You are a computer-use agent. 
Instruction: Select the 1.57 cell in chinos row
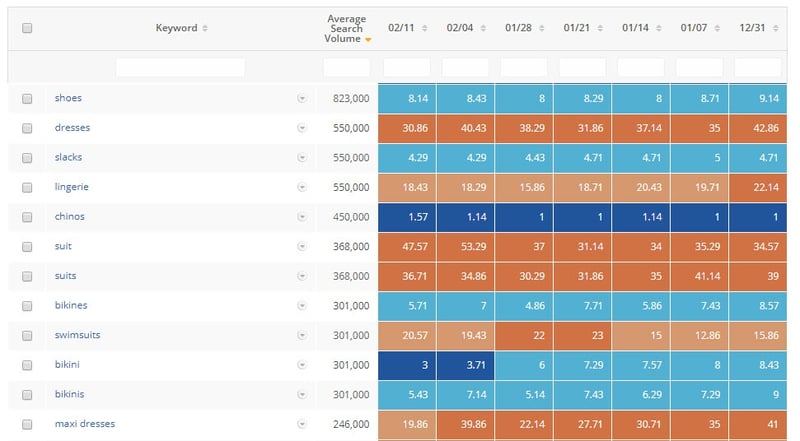tap(407, 217)
